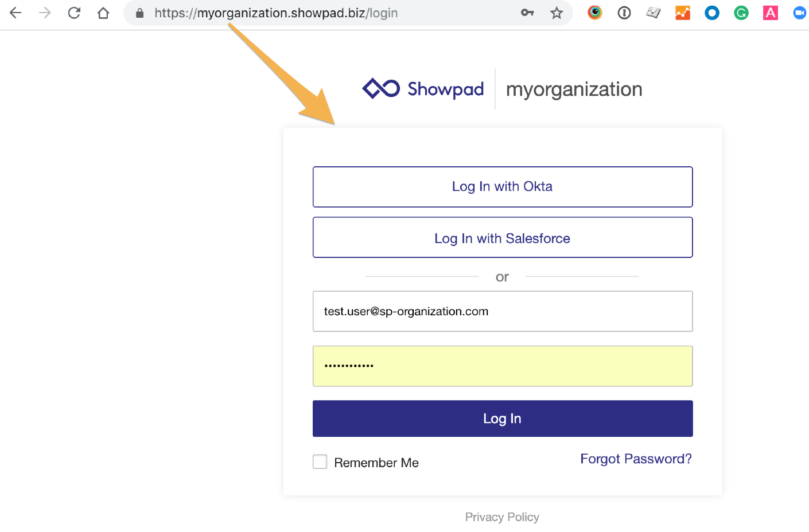Bookmark this page with the star icon
The height and width of the screenshot is (532, 809).
click(557, 13)
